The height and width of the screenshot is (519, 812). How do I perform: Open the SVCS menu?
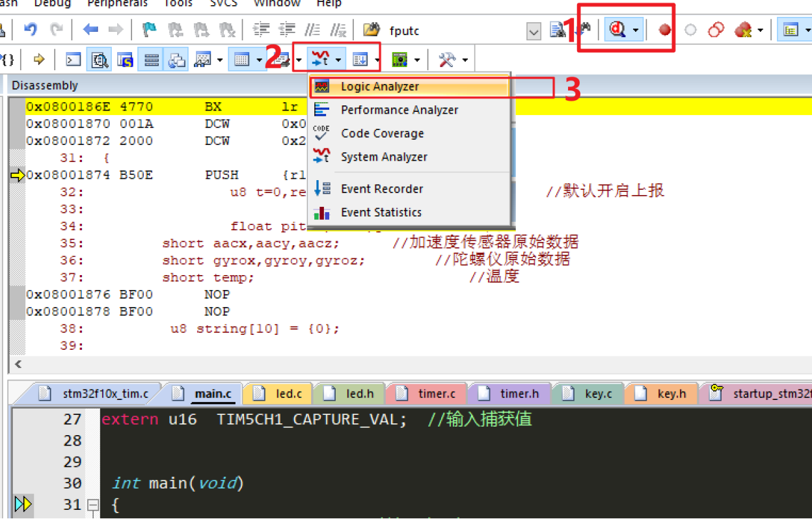tap(223, 4)
